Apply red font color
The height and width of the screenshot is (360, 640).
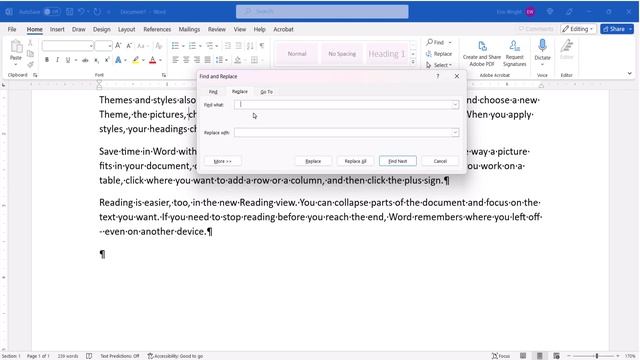(x=153, y=60)
